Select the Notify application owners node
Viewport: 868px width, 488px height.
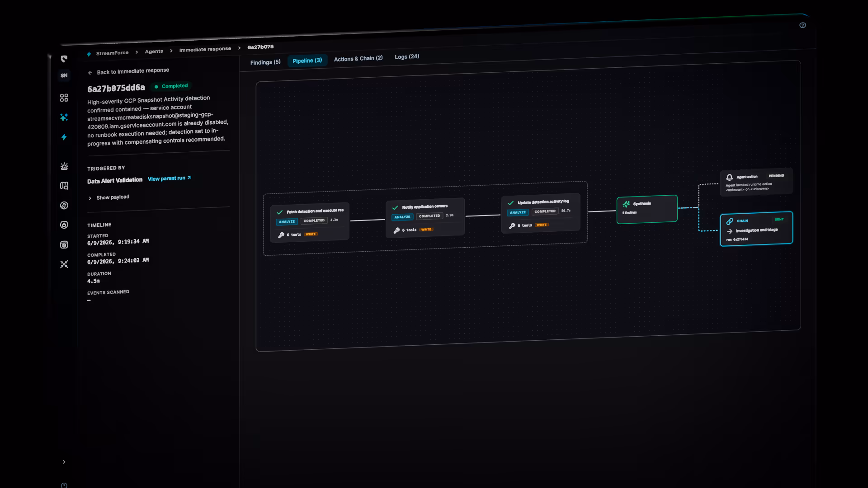[x=425, y=218]
